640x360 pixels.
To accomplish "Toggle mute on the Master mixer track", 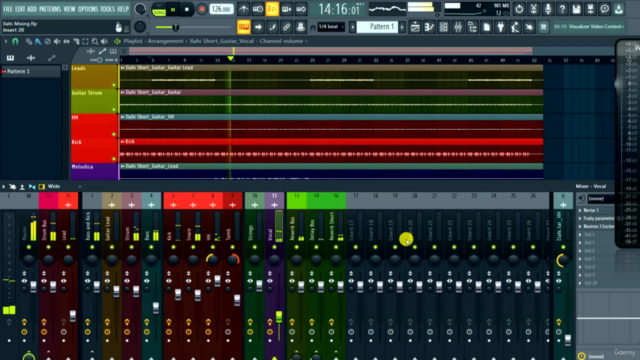I will coord(29,247).
